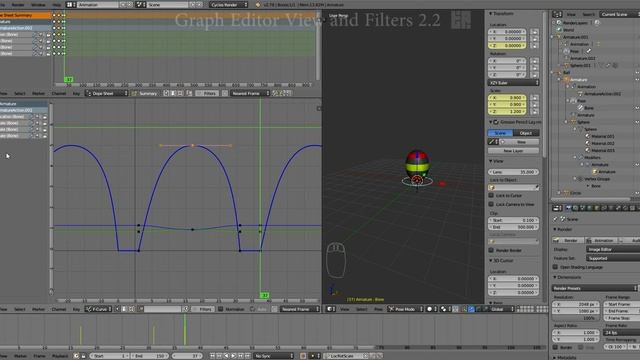Open the Key menu in graph editor
This screenshot has width=640, height=360.
click(76, 309)
